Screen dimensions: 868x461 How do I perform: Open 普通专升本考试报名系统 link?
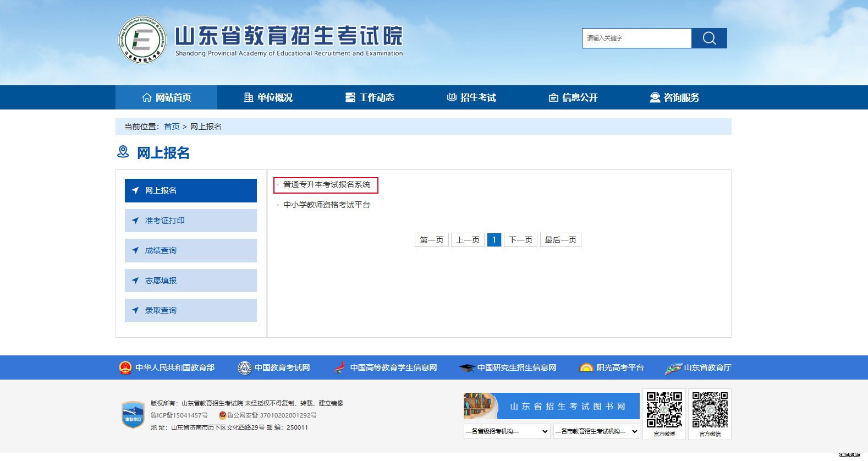[327, 185]
